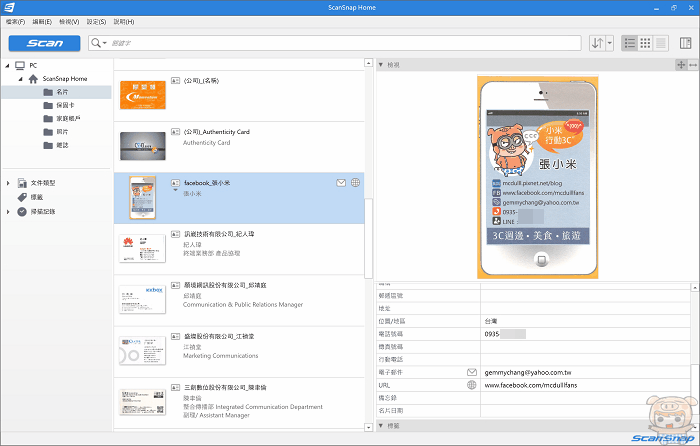Open the 檔案(F) menu
The image size is (700, 446).
coord(15,20)
